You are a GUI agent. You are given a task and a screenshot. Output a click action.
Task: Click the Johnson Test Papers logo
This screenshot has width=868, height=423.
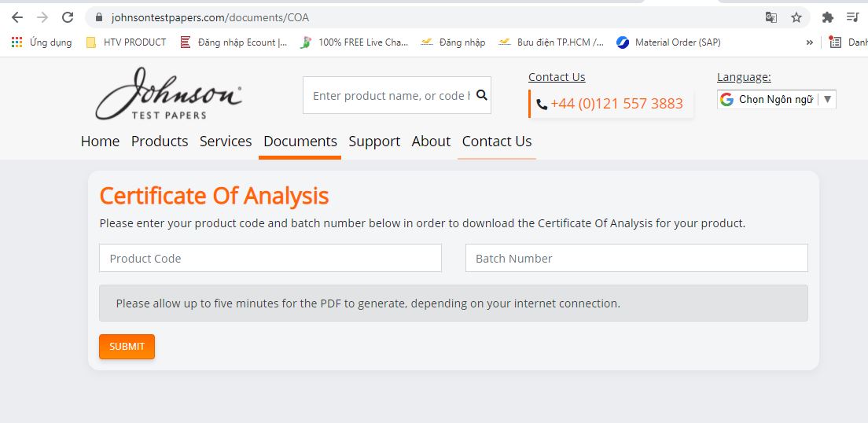pyautogui.click(x=168, y=94)
